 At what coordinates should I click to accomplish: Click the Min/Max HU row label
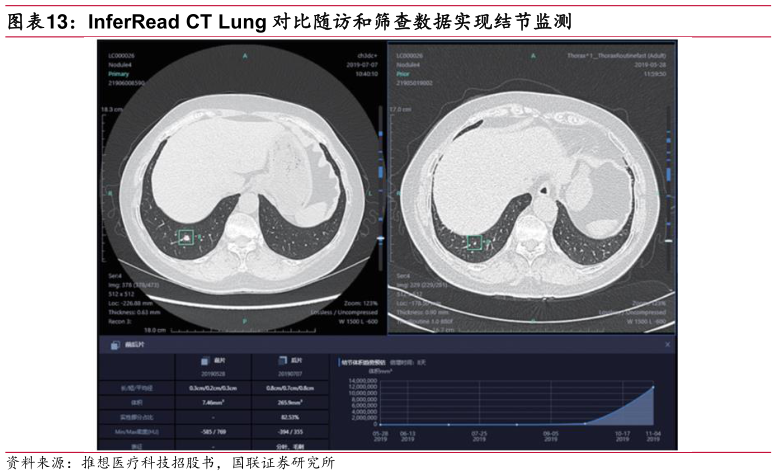click(x=137, y=432)
